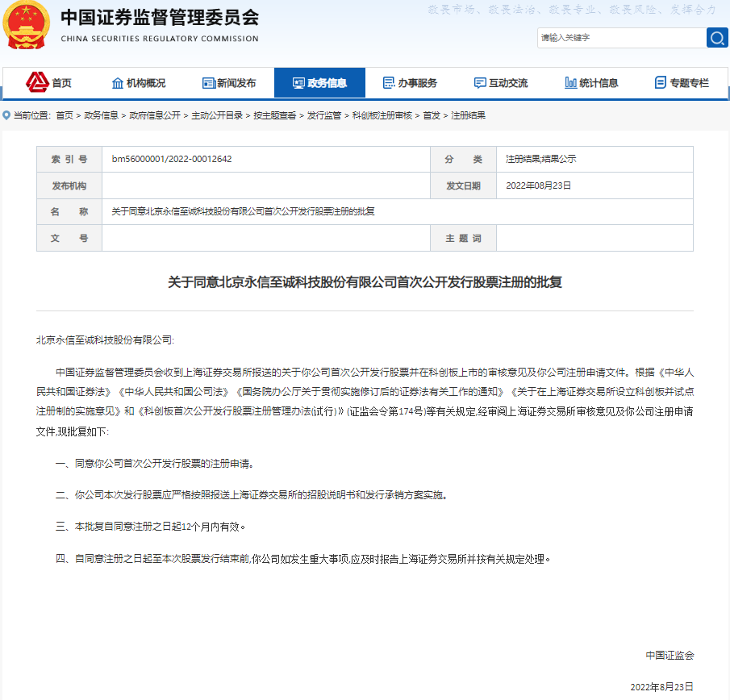
Task: Click the CHINA SECURITIES REGULATORY COMMISSION subtitle
Action: (x=160, y=39)
